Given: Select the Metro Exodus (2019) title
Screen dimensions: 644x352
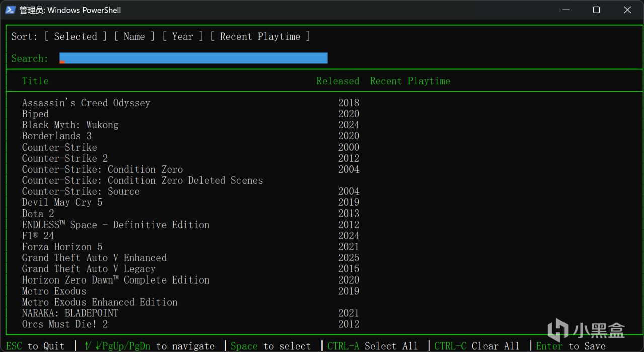Looking at the screenshot, I should (54, 291).
